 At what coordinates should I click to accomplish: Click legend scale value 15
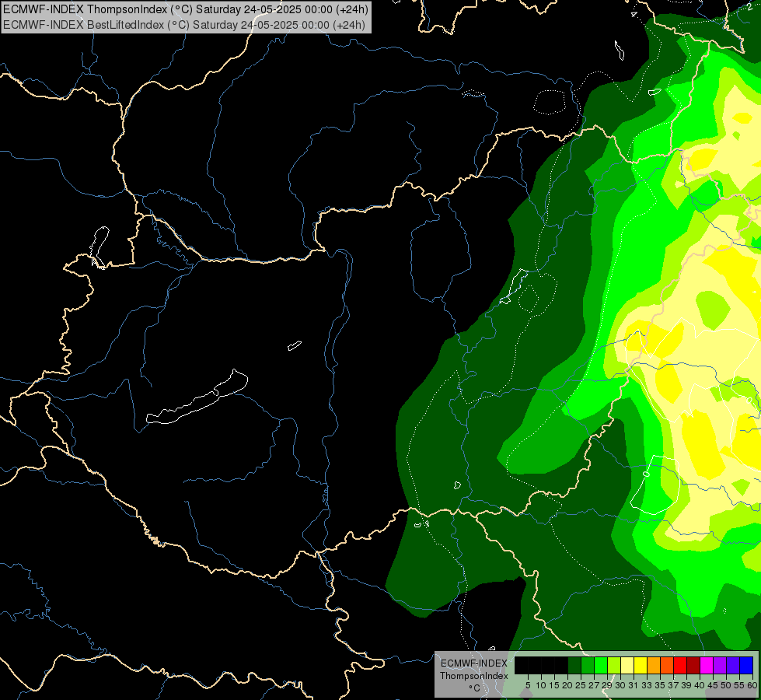(x=554, y=685)
